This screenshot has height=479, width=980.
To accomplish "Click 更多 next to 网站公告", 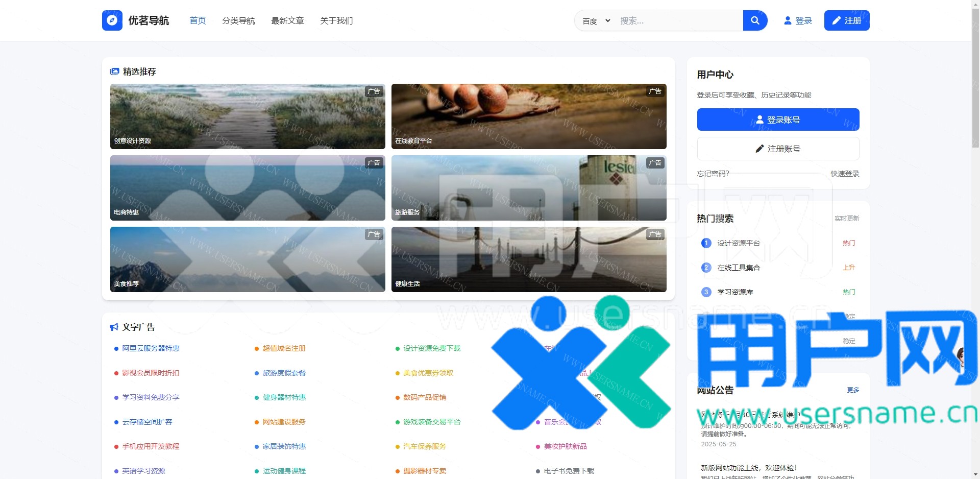I will click(x=852, y=390).
